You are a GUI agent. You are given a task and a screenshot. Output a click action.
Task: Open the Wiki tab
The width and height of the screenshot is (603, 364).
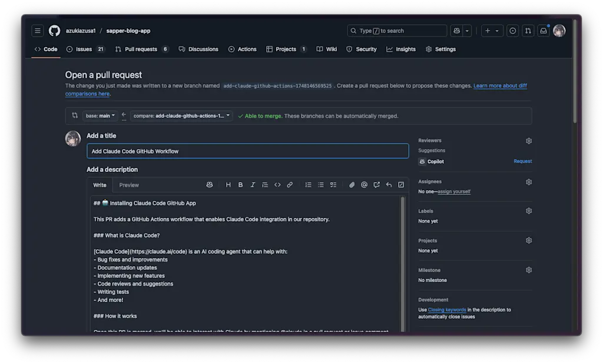[327, 49]
